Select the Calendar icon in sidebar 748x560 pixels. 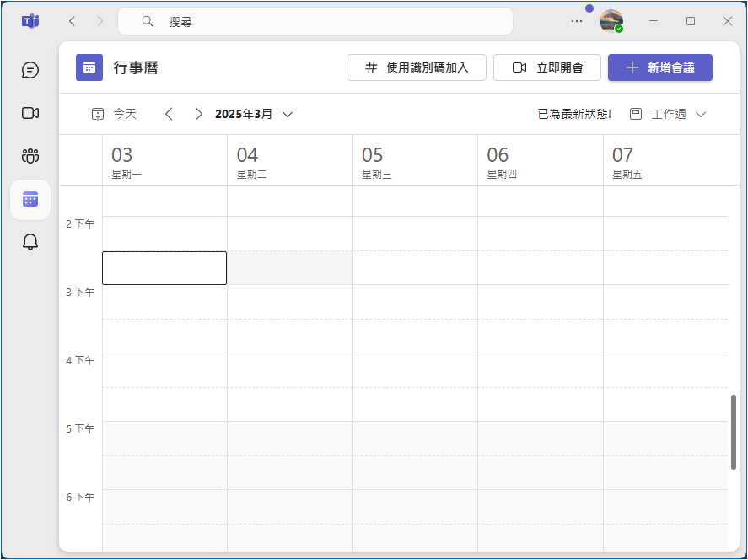coord(30,199)
